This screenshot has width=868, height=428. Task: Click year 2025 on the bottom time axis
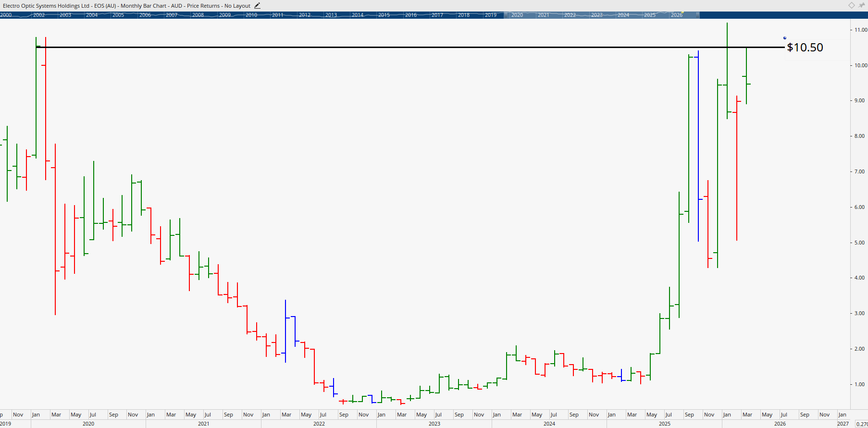(x=665, y=424)
